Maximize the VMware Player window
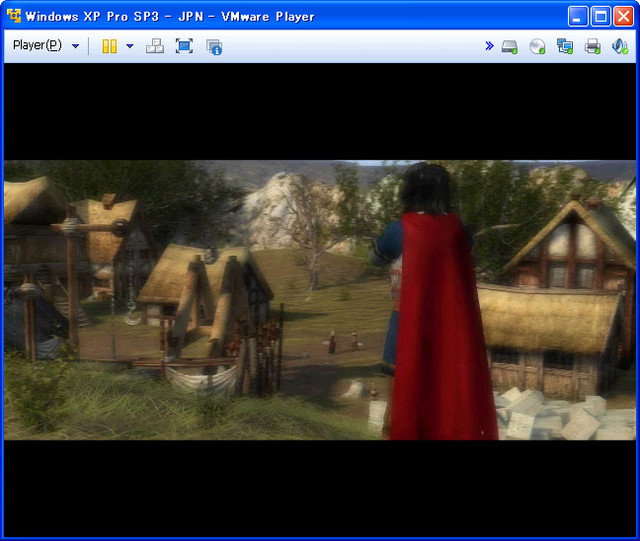This screenshot has height=541, width=640. (x=601, y=17)
